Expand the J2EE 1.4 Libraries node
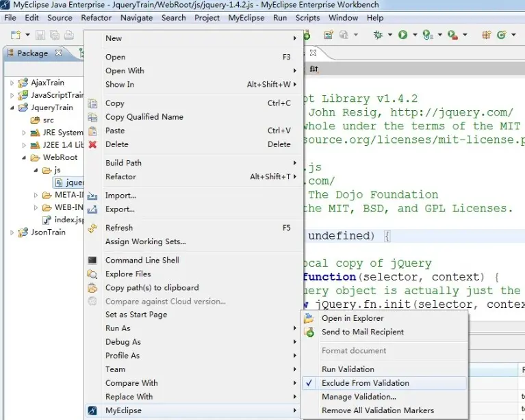The width and height of the screenshot is (525, 420). click(x=24, y=145)
